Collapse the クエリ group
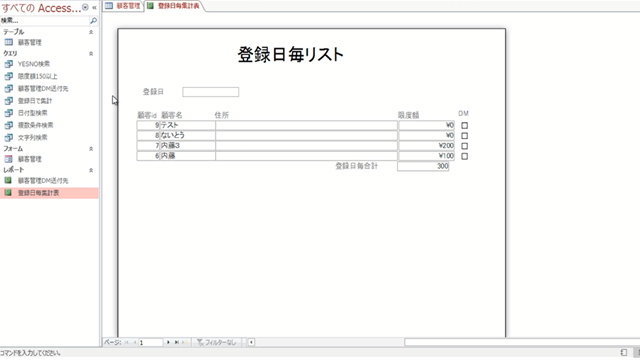Viewport: 640px width, 360px height. (x=91, y=53)
